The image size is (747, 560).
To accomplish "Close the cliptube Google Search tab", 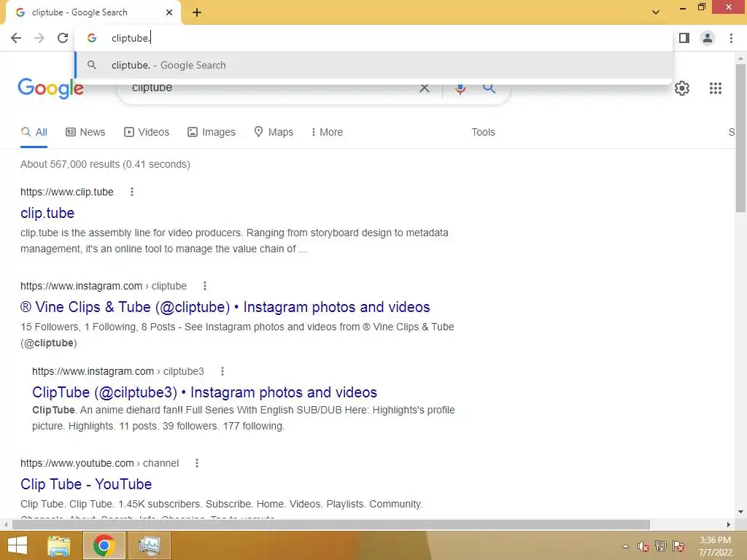I will click(169, 12).
